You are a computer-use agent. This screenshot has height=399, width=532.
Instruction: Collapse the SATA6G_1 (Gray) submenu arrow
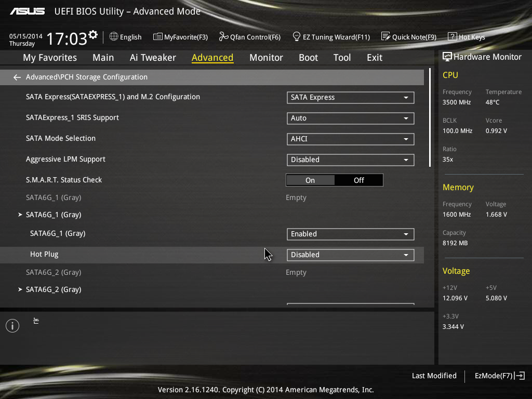(20, 215)
